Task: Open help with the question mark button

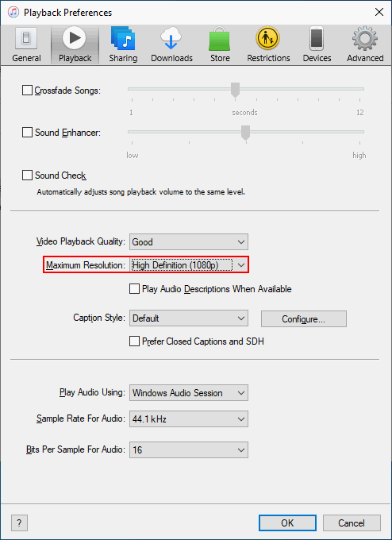Action: [19, 523]
